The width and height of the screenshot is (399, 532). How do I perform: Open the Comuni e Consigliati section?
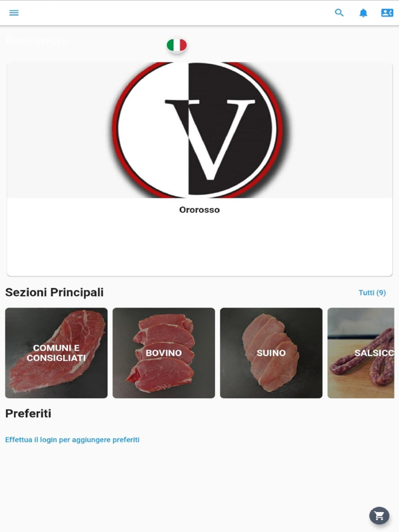[56, 353]
